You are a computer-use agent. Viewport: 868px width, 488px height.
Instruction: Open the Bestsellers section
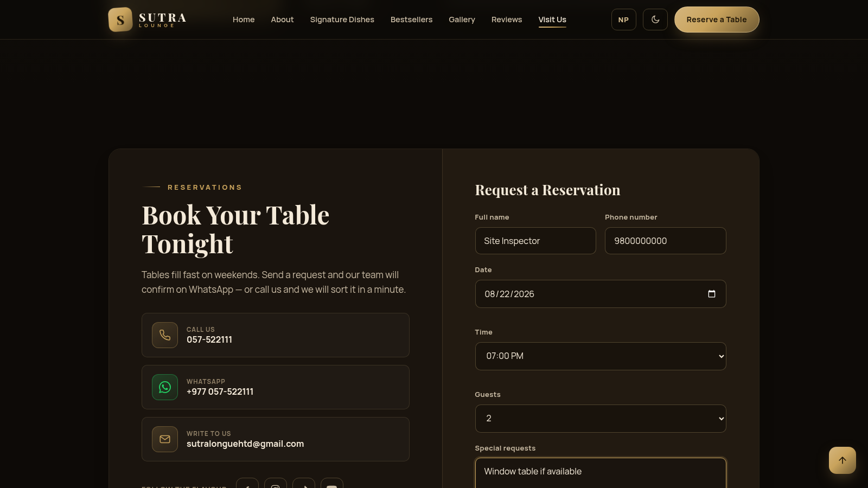pyautogui.click(x=411, y=20)
